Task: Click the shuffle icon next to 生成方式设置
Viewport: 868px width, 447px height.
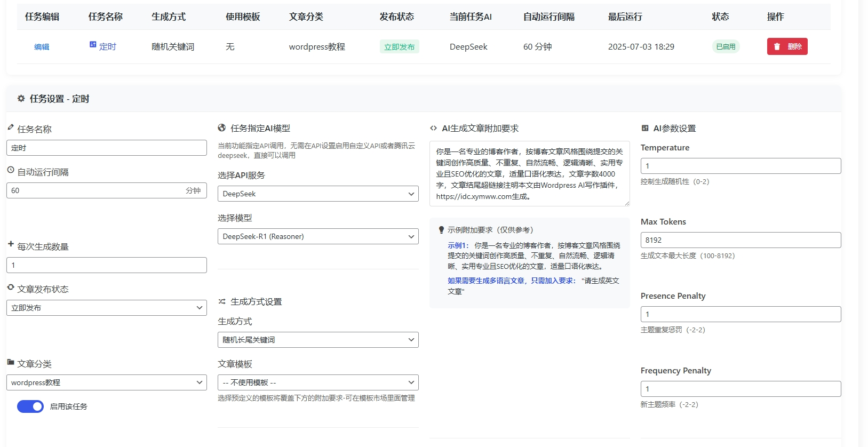Action: click(x=222, y=301)
